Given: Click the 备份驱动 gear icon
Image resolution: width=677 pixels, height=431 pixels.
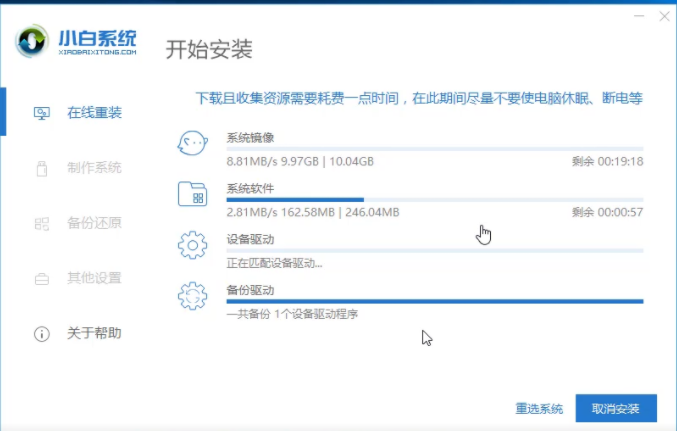Looking at the screenshot, I should [x=192, y=297].
